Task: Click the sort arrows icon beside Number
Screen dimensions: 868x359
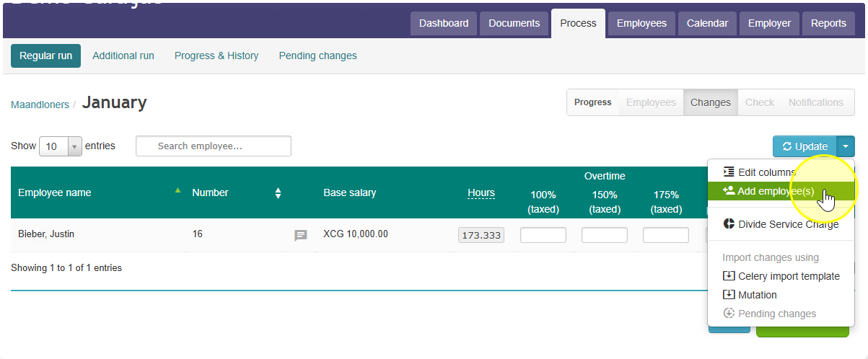Action: click(x=278, y=193)
